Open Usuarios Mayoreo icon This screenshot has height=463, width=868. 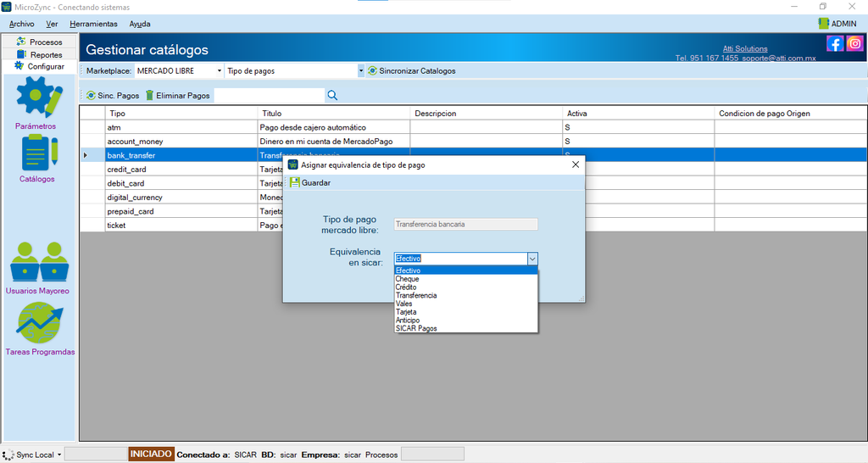pos(39,261)
